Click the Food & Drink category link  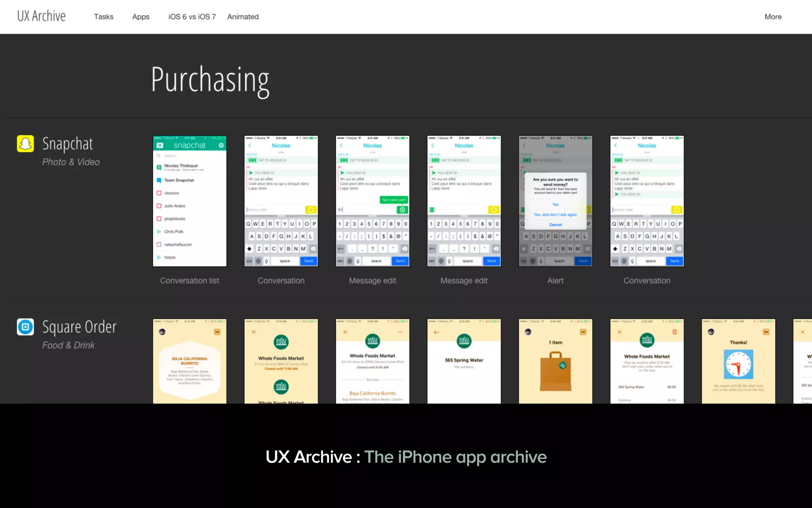coord(68,345)
